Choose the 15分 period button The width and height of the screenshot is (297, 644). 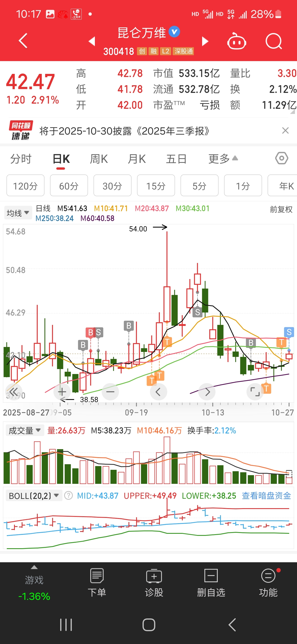click(156, 186)
